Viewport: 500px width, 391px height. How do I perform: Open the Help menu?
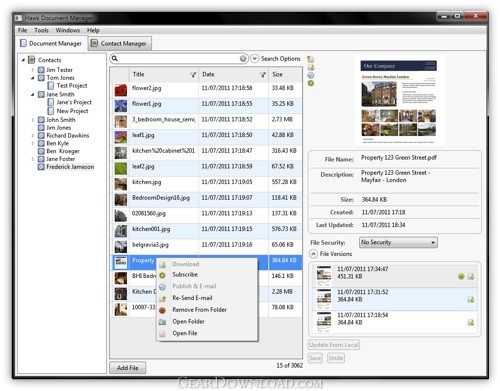click(93, 30)
